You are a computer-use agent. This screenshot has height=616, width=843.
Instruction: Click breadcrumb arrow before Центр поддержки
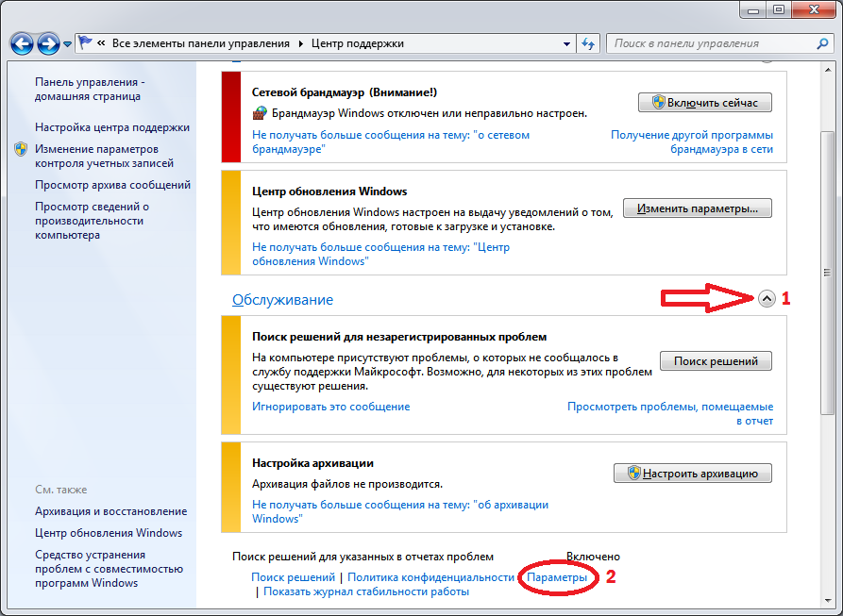coord(301,43)
